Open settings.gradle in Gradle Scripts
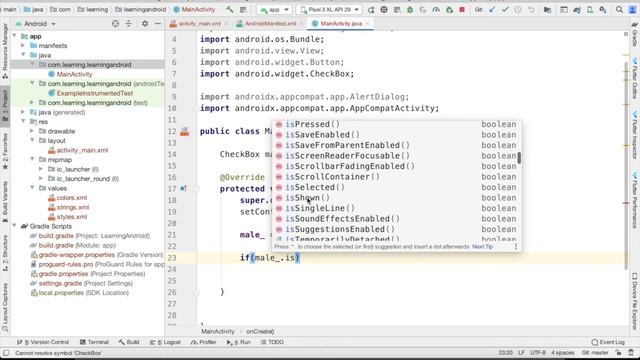 [x=81, y=283]
